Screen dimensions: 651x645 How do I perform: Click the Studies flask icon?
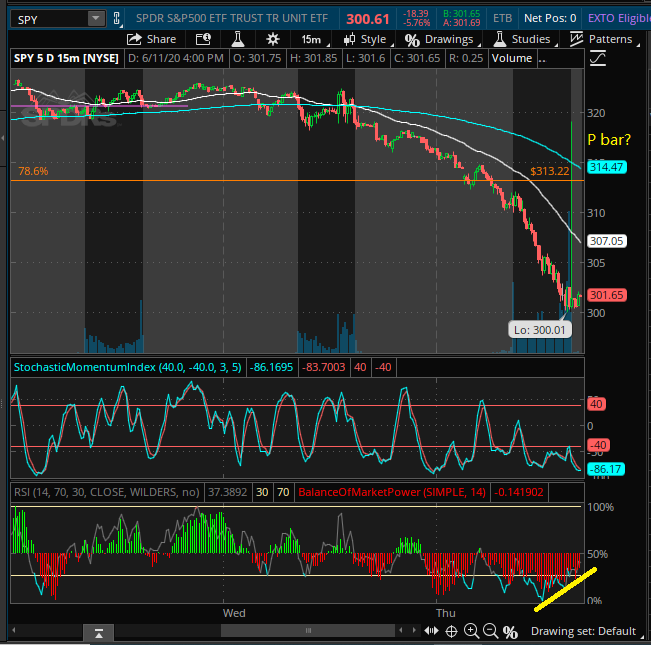pyautogui.click(x=499, y=39)
